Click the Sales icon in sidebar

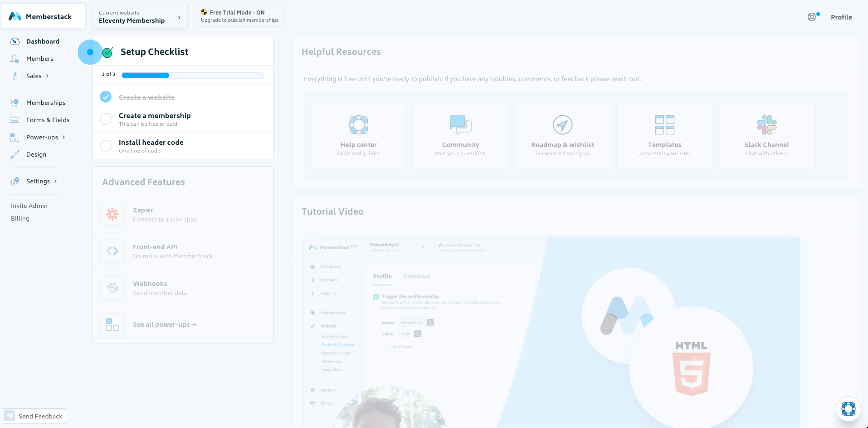pyautogui.click(x=15, y=76)
